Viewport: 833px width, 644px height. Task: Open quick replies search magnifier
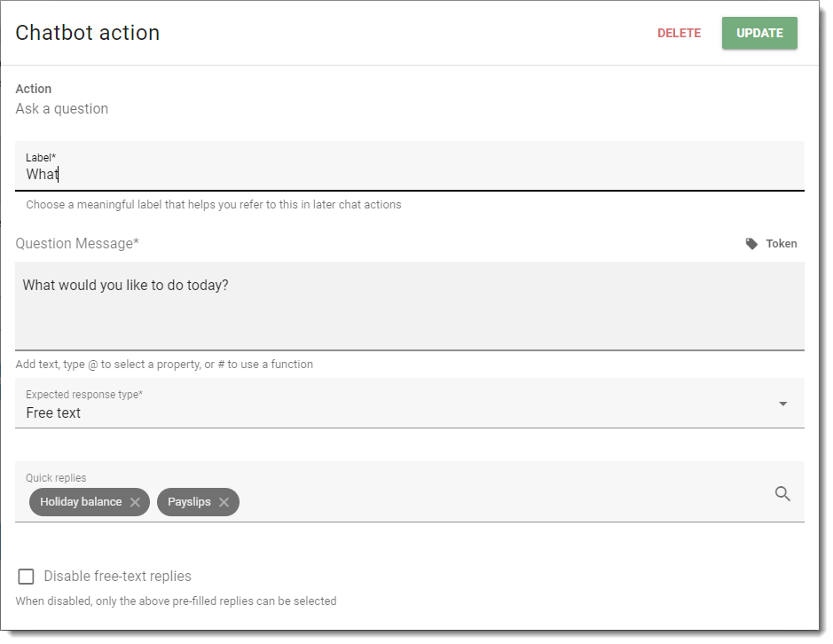782,493
